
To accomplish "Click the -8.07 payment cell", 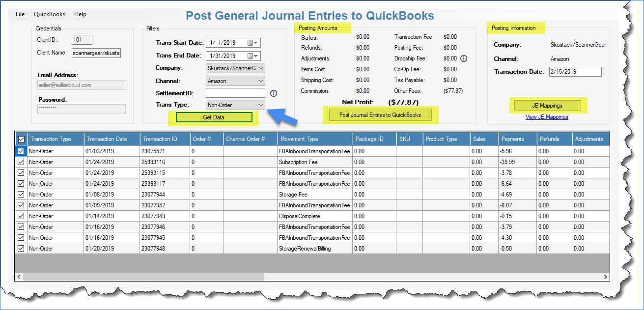I will coord(517,205).
